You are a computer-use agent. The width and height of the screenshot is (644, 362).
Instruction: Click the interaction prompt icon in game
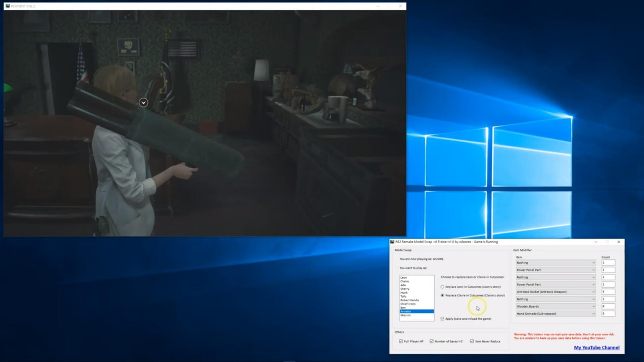(x=143, y=103)
